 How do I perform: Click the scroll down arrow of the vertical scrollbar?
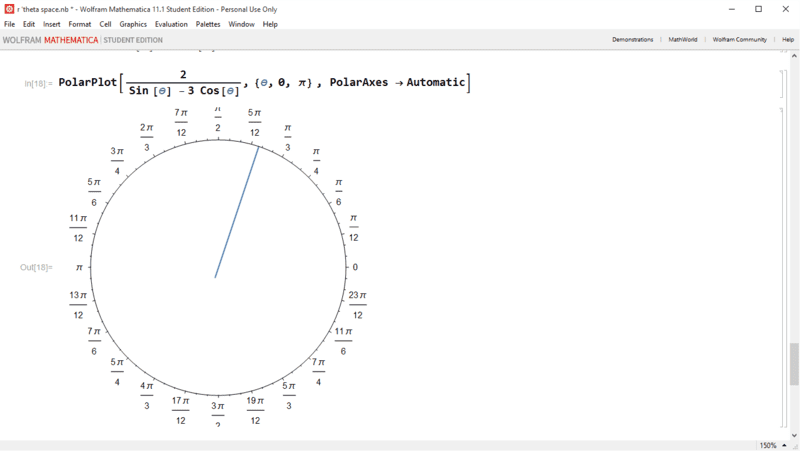point(794,435)
